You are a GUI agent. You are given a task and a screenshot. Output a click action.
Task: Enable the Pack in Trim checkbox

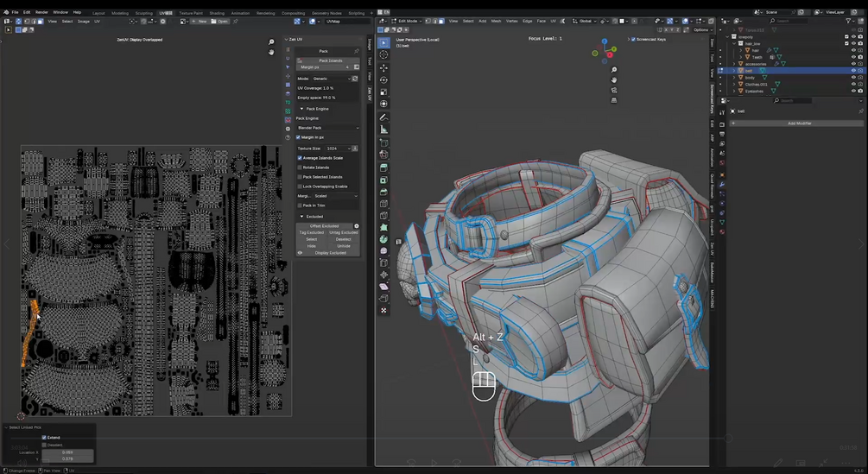coord(300,205)
